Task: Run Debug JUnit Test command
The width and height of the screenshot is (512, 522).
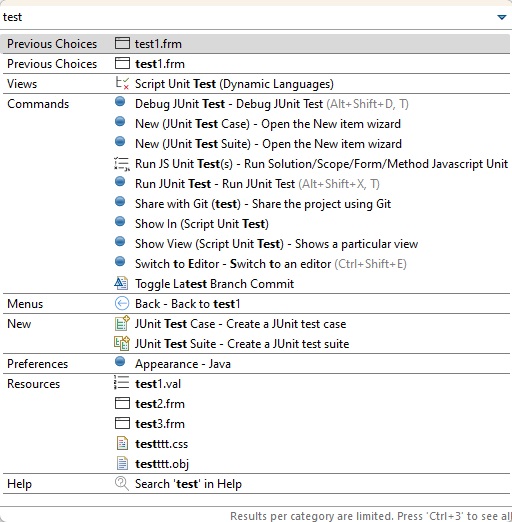Action: [x=271, y=104]
